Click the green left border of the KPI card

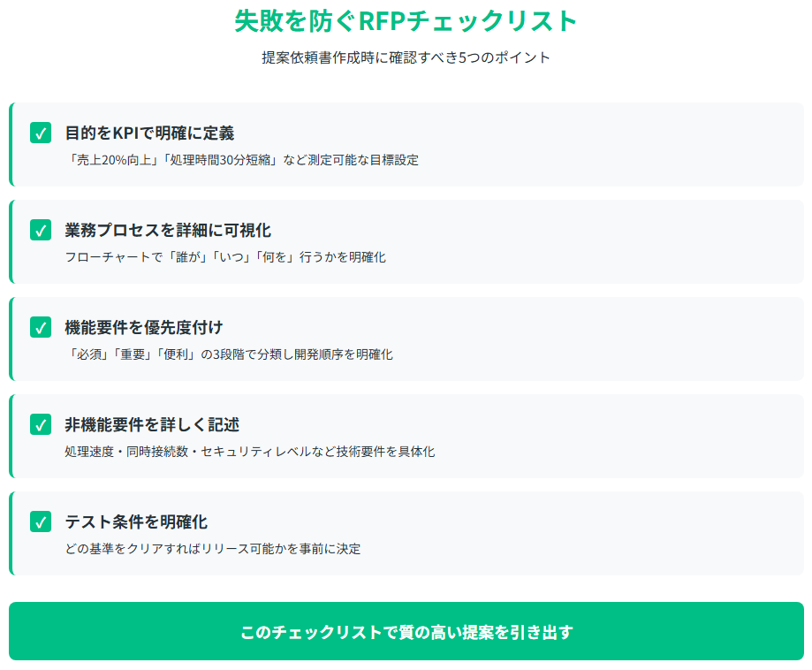click(11, 144)
